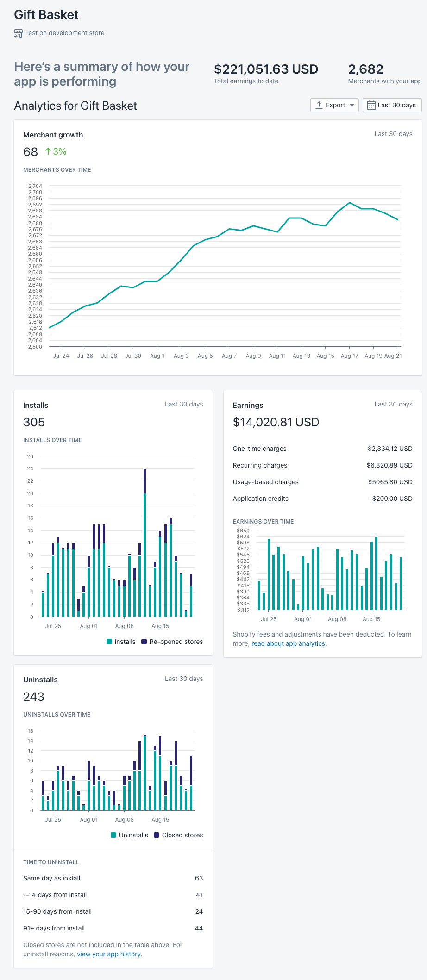Click the Merchant growth value 68

pos(31,152)
